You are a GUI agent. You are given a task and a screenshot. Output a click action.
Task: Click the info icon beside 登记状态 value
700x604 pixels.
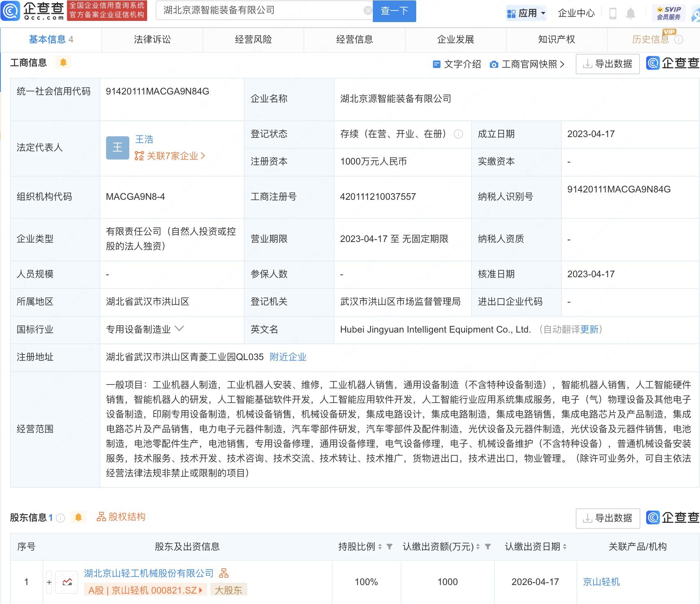click(x=458, y=134)
